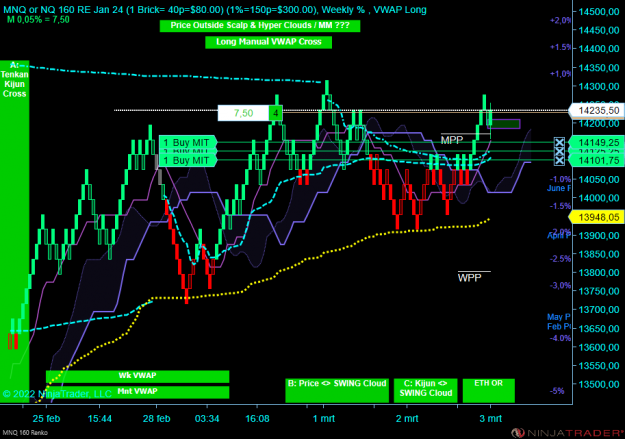This screenshot has width=625, height=439.
Task: Click the 'B: Price <> SWING Cloud' box
Action: [x=337, y=390]
